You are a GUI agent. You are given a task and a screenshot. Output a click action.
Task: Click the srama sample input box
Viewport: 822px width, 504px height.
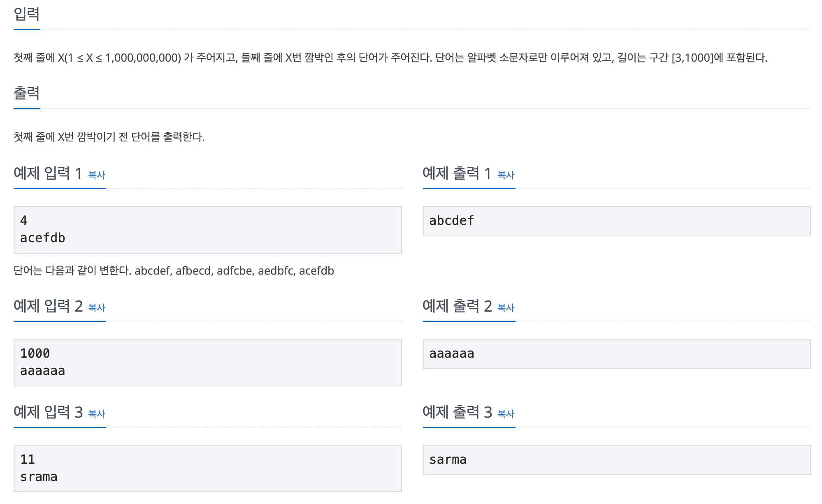pyautogui.click(x=208, y=469)
